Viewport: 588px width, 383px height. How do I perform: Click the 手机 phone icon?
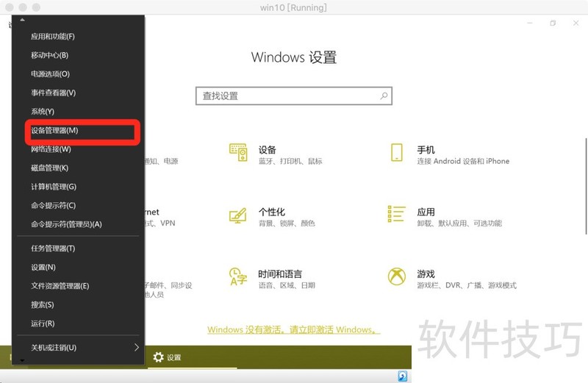397,152
